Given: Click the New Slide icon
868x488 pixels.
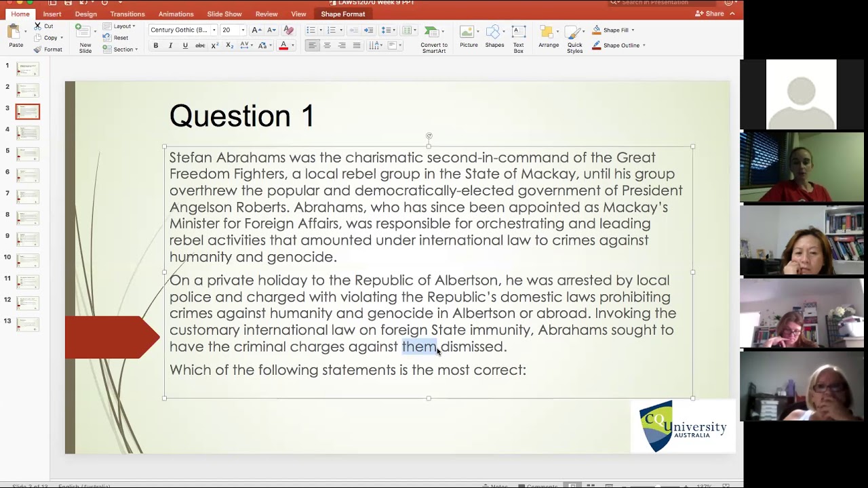Looking at the screenshot, I should (83, 32).
